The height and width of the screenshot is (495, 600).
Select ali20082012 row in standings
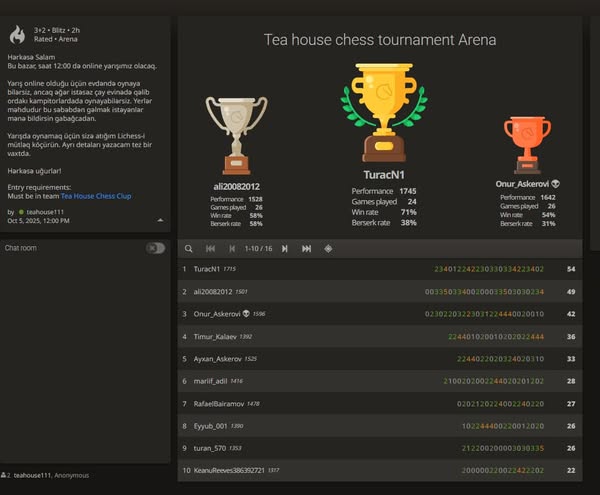coord(380,291)
